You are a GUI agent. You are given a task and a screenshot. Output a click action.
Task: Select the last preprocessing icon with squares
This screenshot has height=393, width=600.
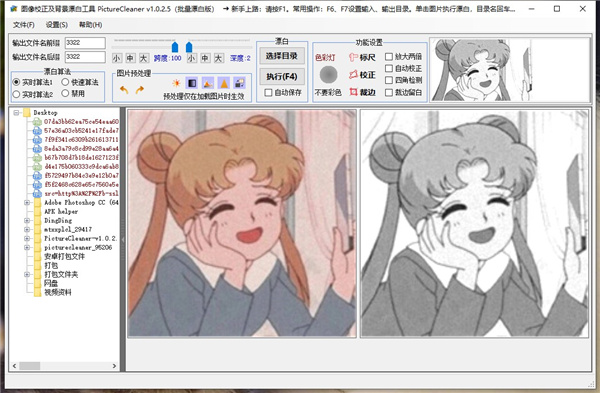pos(240,83)
